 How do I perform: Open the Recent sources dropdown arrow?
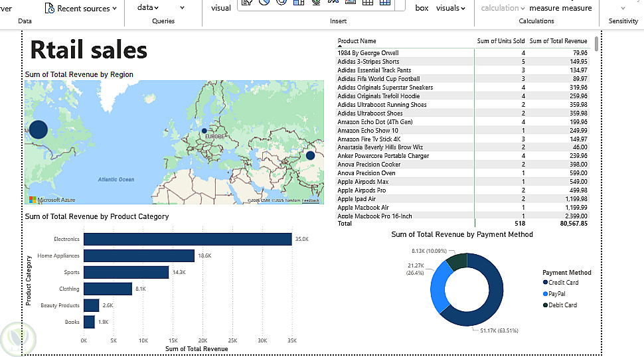115,8
